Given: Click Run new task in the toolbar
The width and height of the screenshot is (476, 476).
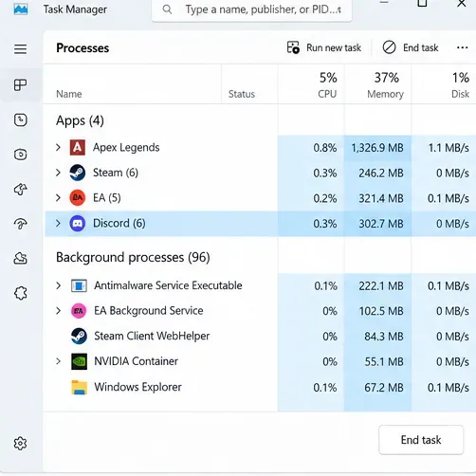Looking at the screenshot, I should coord(324,47).
